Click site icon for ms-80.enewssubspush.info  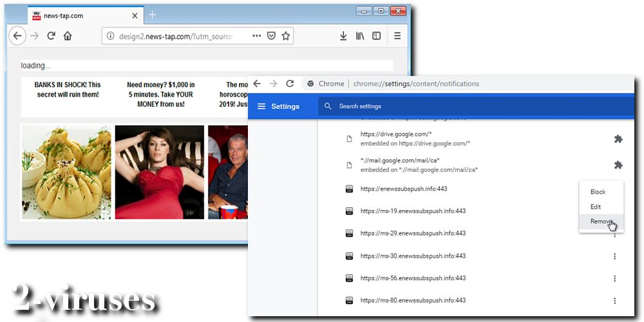[349, 300]
